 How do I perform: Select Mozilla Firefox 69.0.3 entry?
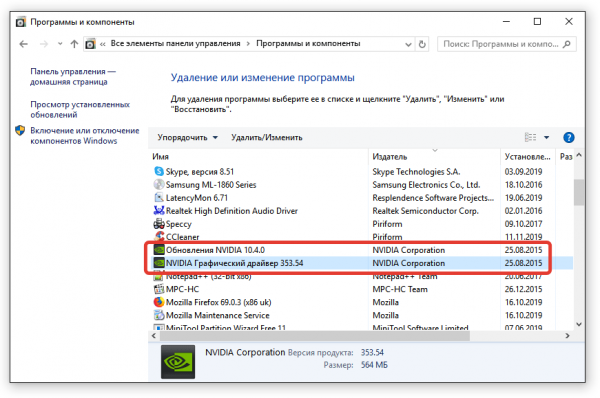pos(218,302)
